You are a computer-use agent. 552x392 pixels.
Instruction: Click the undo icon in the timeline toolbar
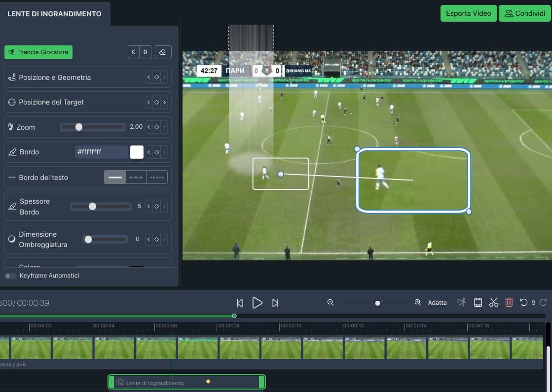click(x=524, y=302)
